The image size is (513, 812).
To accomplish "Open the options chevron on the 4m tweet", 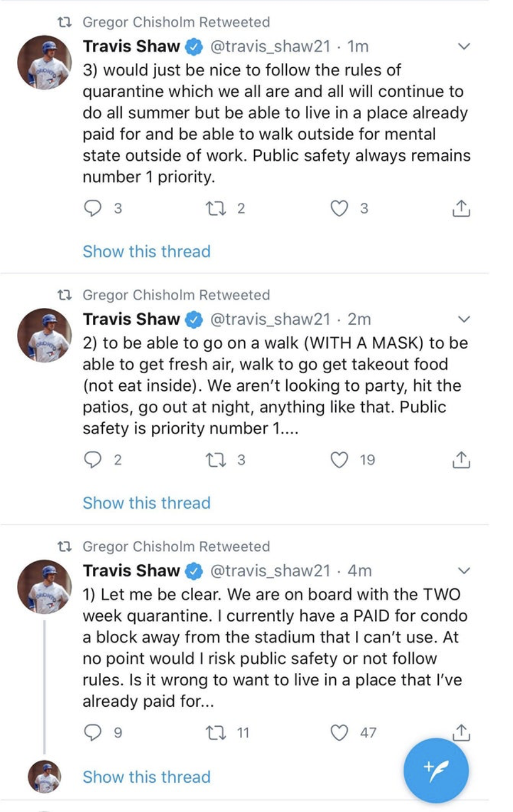I will (463, 571).
